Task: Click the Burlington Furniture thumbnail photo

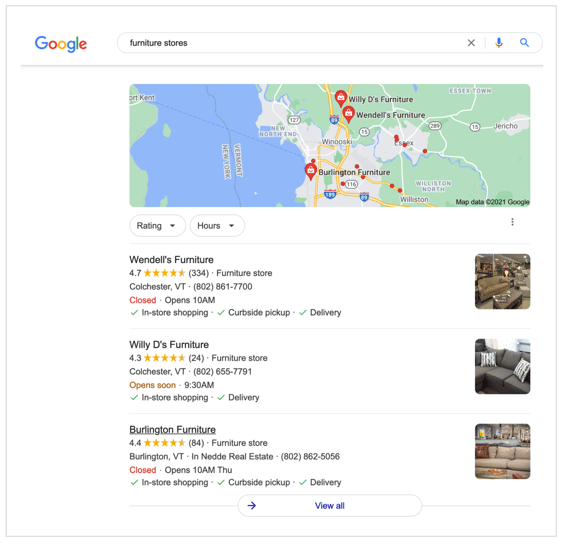Action: [502, 451]
